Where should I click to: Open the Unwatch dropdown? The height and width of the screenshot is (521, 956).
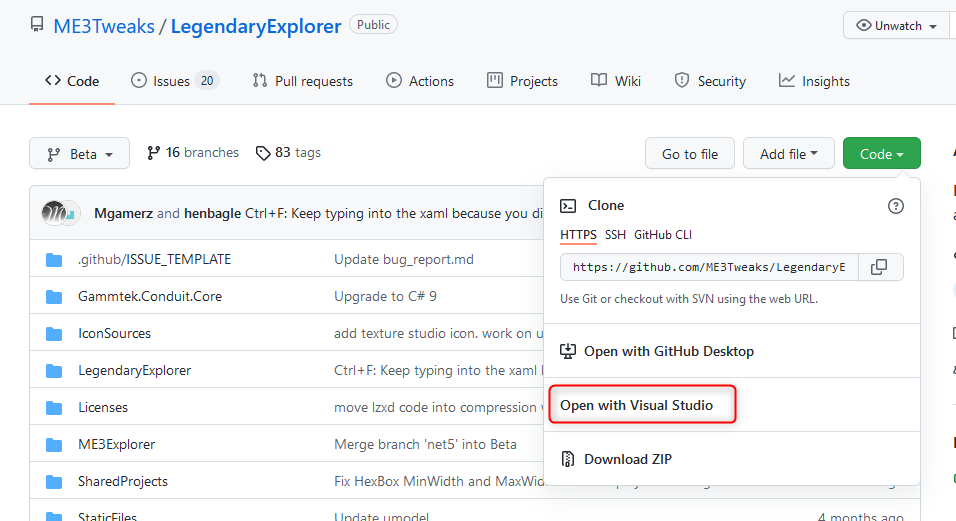pyautogui.click(x=896, y=26)
